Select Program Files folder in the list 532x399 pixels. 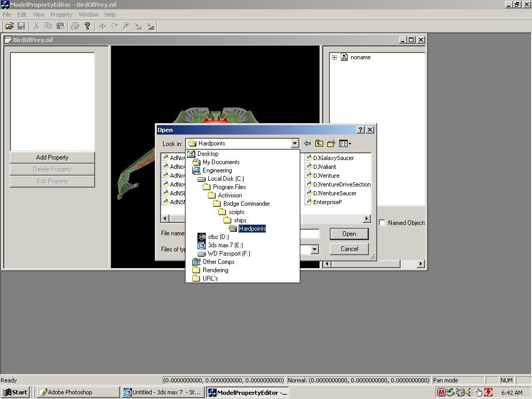coord(229,187)
